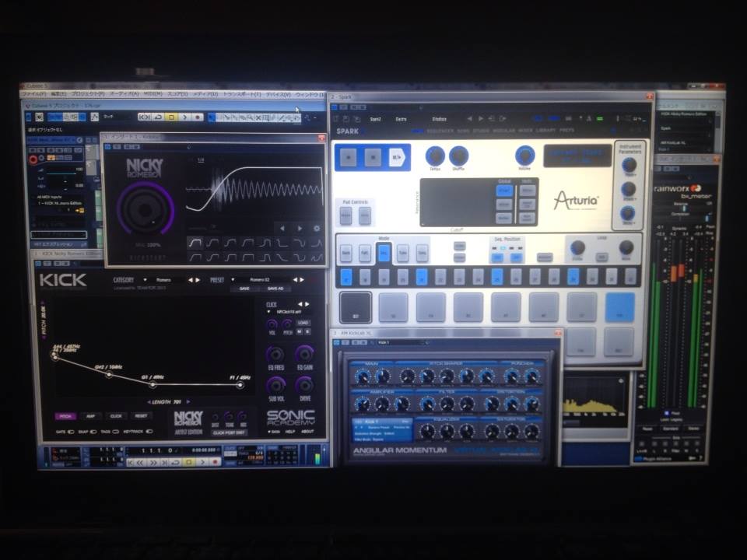Image resolution: width=747 pixels, height=560 pixels.
Task: Click the stop button in bottom transport bar
Action: (x=188, y=462)
